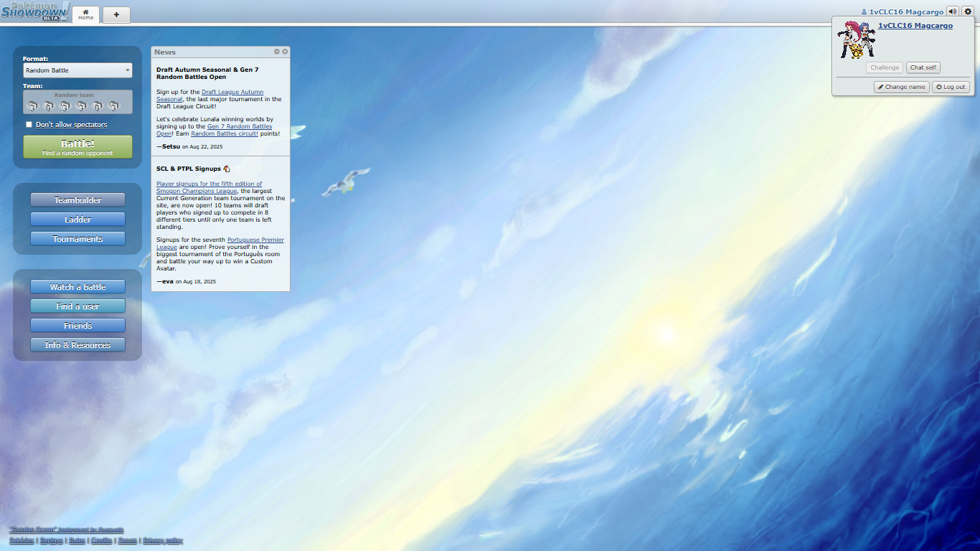
Task: Click Find a user button
Action: click(77, 306)
